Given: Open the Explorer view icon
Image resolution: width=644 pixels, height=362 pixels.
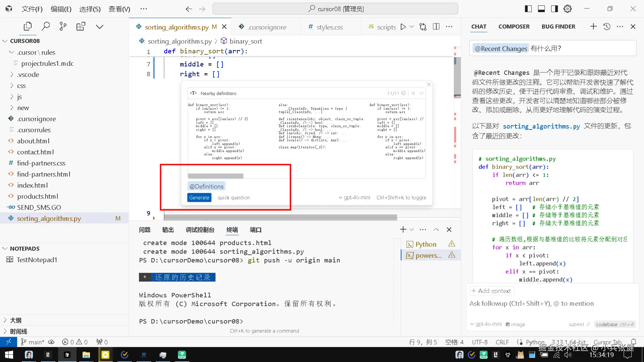Looking at the screenshot, I should pyautogui.click(x=28, y=27).
